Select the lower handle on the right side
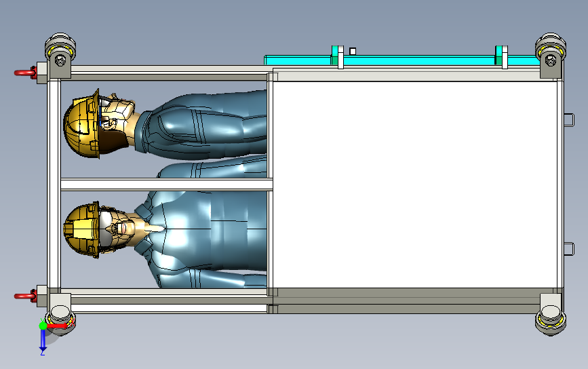Viewport: 588px width, 369px height. point(569,249)
